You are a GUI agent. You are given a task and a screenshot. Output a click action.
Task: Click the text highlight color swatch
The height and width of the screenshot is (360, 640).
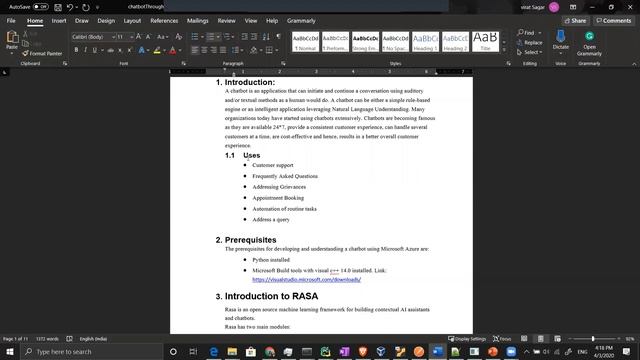coord(157,50)
